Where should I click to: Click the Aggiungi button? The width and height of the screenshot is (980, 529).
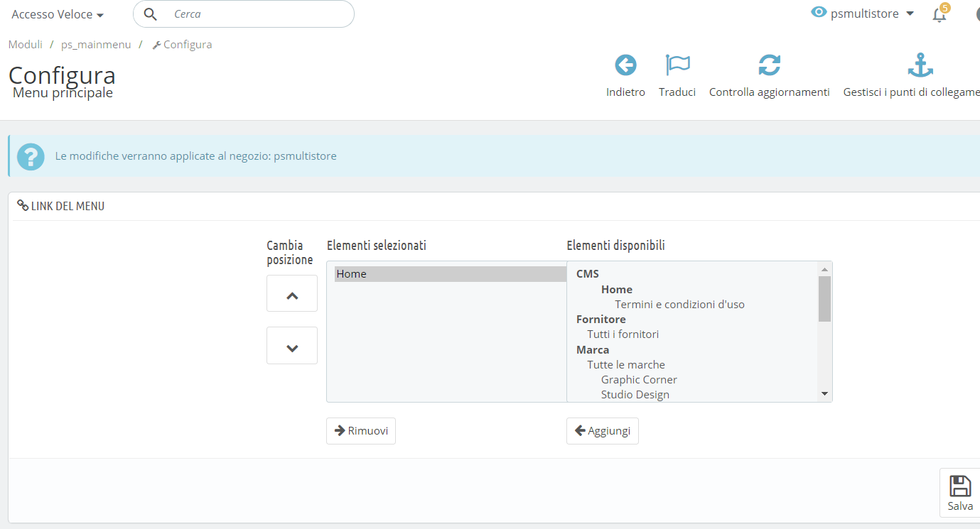(x=602, y=430)
